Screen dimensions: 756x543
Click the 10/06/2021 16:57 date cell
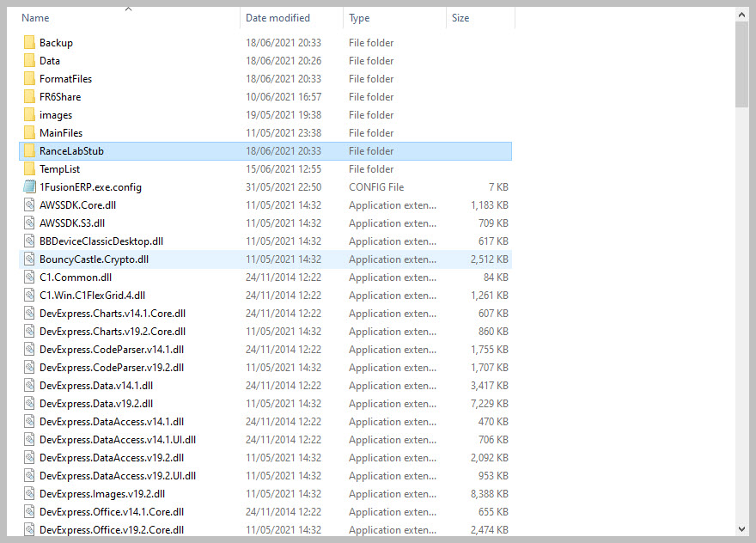click(x=283, y=97)
